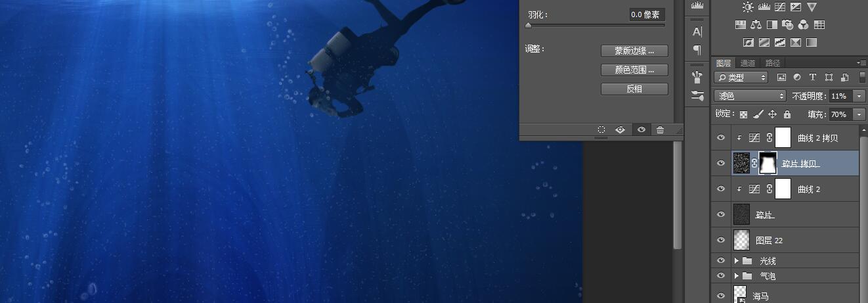868x303 pixels.
Task: Switch to the 路径 tab
Action: click(x=773, y=63)
